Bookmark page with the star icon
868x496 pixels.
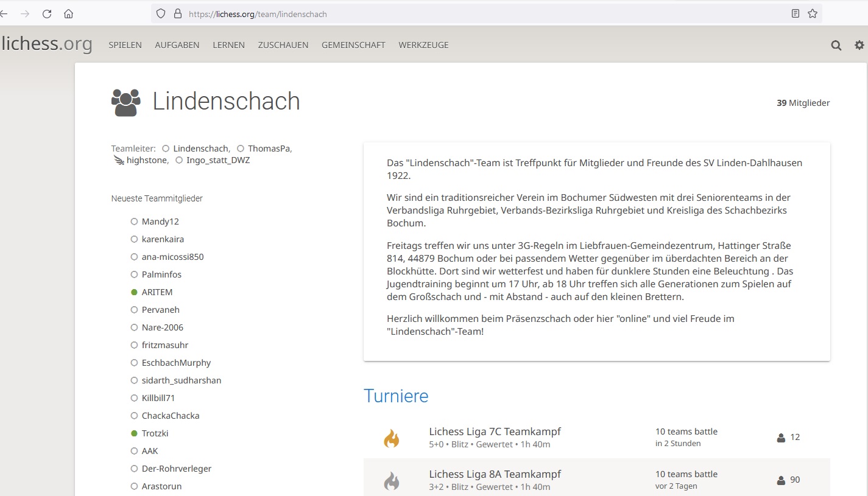click(813, 13)
